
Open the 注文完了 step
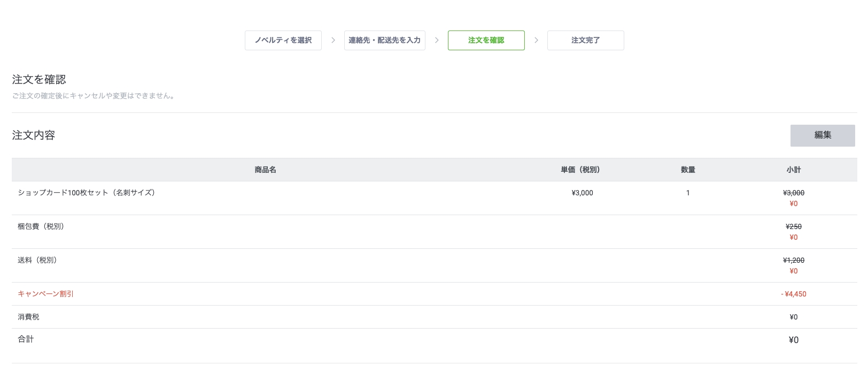pyautogui.click(x=585, y=40)
